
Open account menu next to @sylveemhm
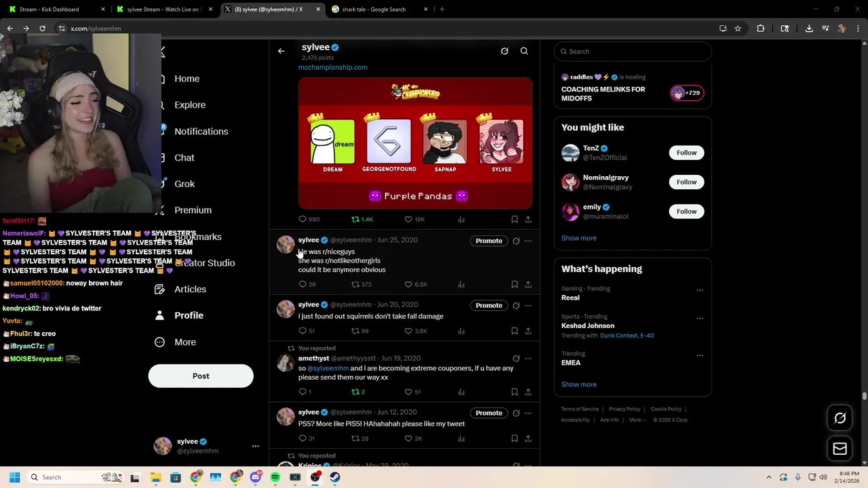coord(256,446)
